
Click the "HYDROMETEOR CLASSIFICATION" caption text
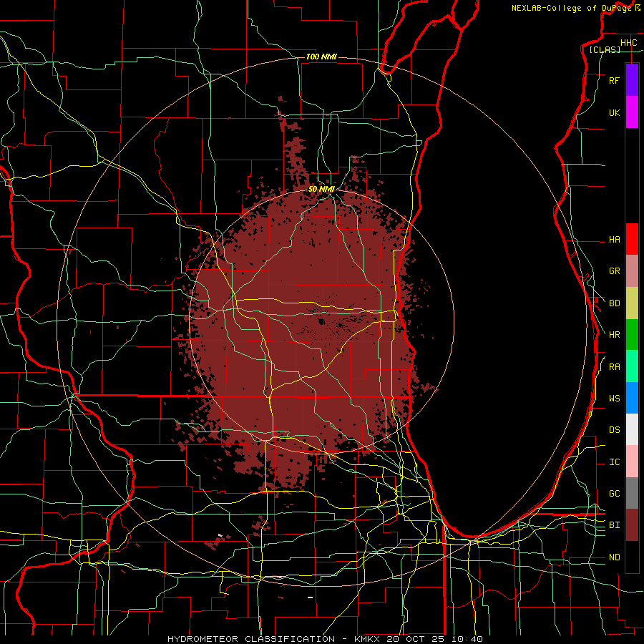[x=251, y=639]
